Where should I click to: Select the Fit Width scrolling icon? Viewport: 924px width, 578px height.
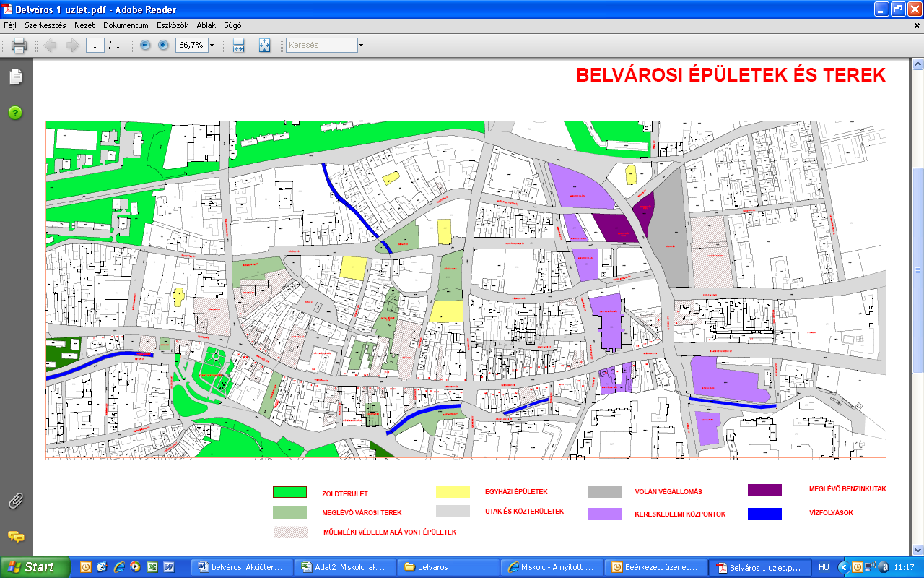[239, 46]
